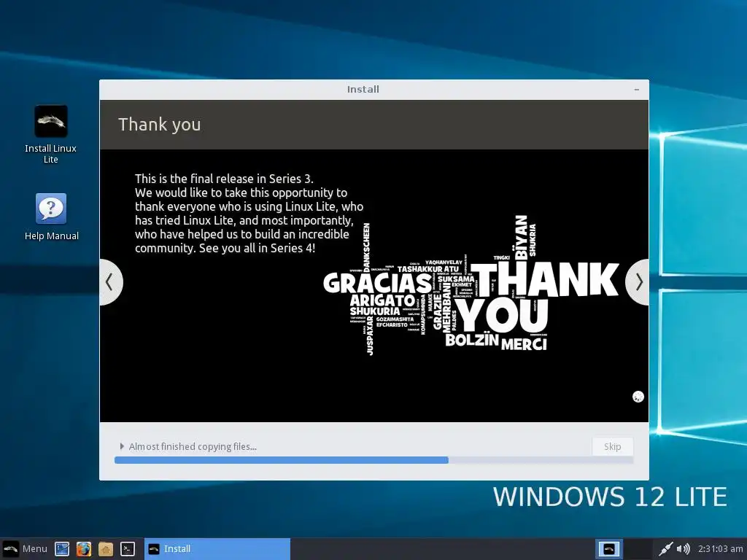747x560 pixels.
Task: Click the spinning busy indicator in slideshow
Action: point(638,397)
